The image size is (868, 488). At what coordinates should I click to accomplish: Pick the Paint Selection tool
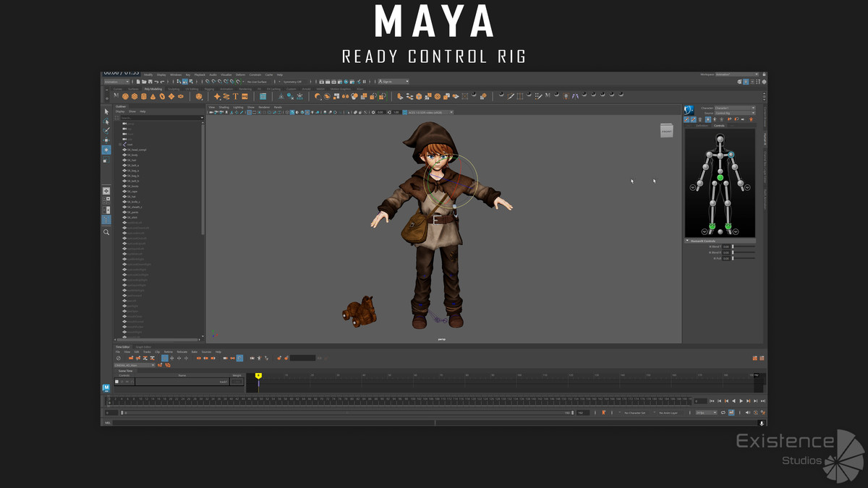point(106,131)
